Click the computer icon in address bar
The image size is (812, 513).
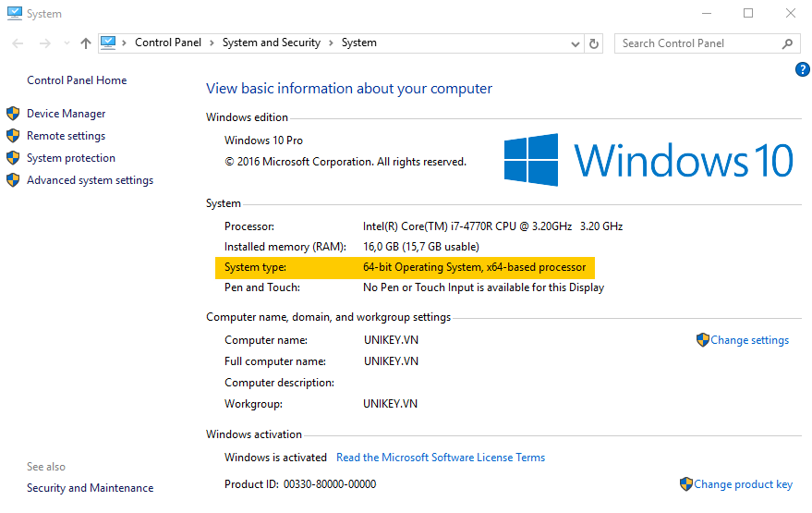[x=108, y=43]
